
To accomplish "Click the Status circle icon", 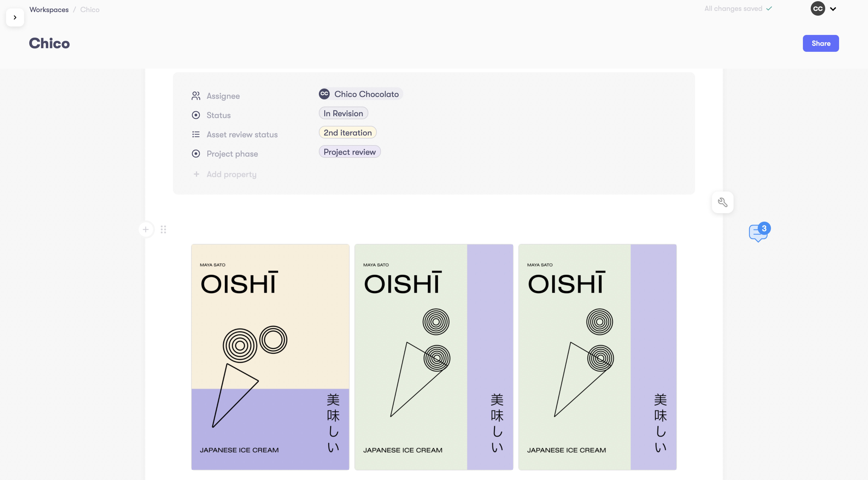I will [x=196, y=115].
